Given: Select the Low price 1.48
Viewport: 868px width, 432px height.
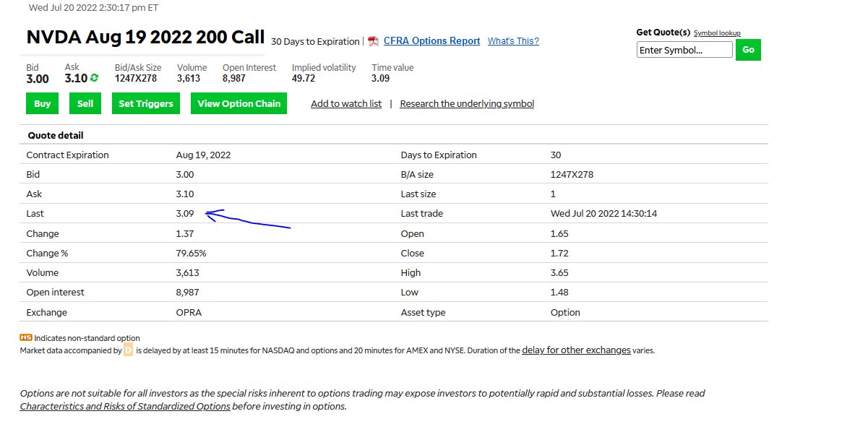Looking at the screenshot, I should pyautogui.click(x=559, y=293).
